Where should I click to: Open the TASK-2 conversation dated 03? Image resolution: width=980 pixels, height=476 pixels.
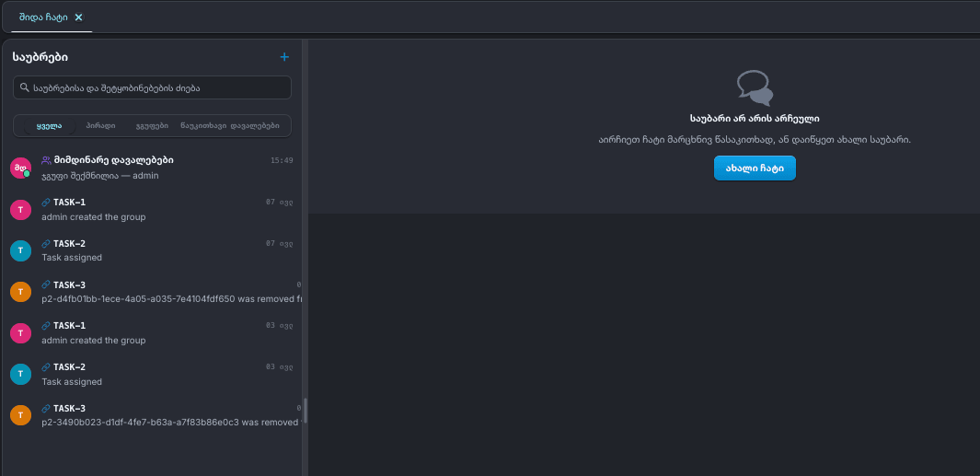click(x=152, y=374)
